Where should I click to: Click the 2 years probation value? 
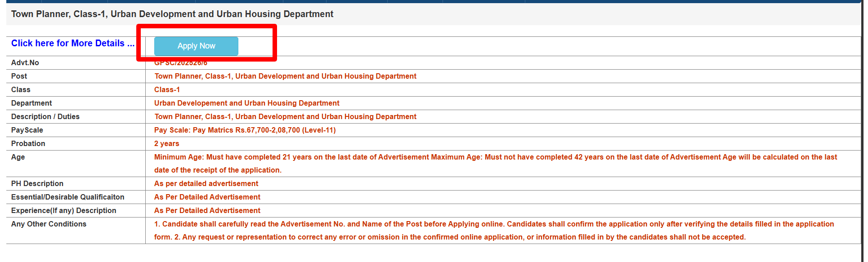pos(166,143)
